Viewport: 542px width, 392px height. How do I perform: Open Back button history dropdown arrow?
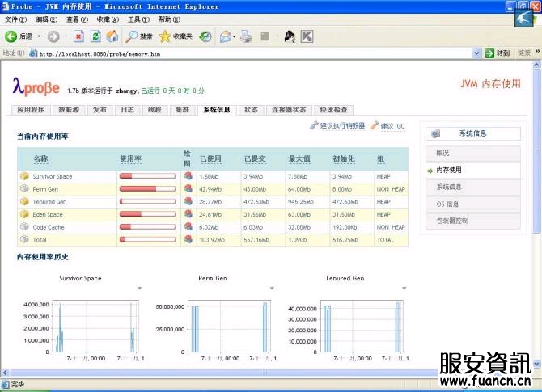coord(39,36)
